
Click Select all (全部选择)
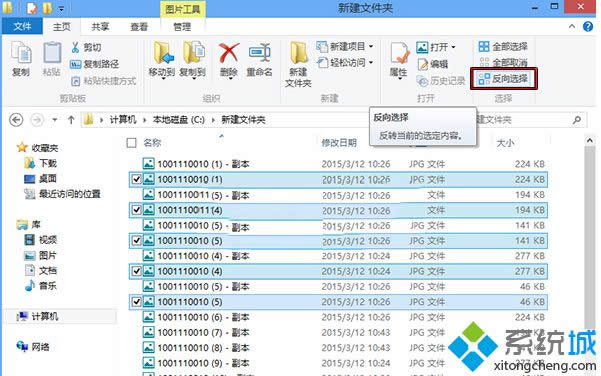503,47
